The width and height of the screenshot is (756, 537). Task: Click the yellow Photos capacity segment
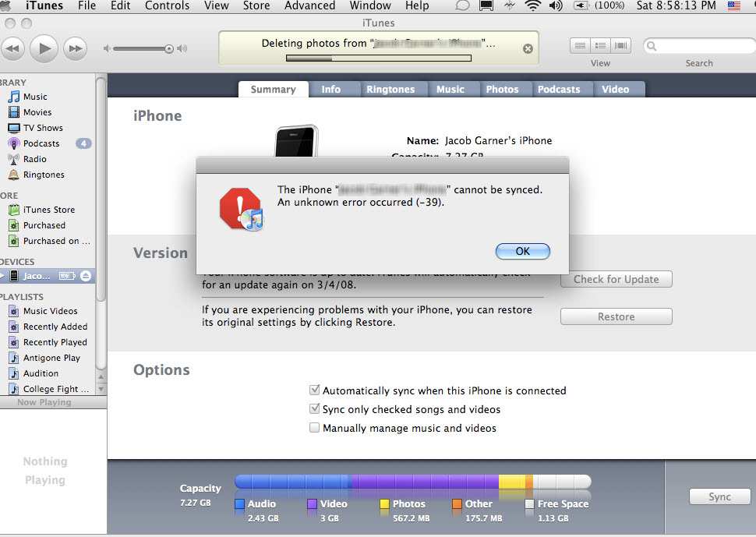click(x=512, y=482)
